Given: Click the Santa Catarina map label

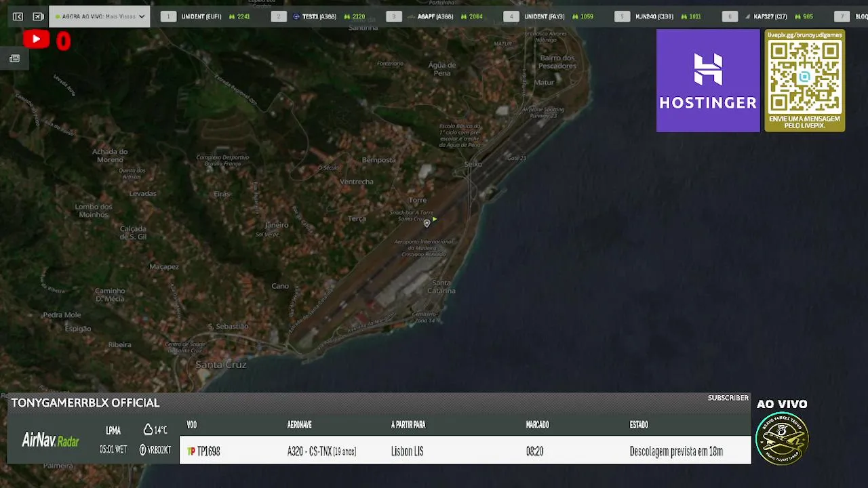Looking at the screenshot, I should click(x=441, y=287).
